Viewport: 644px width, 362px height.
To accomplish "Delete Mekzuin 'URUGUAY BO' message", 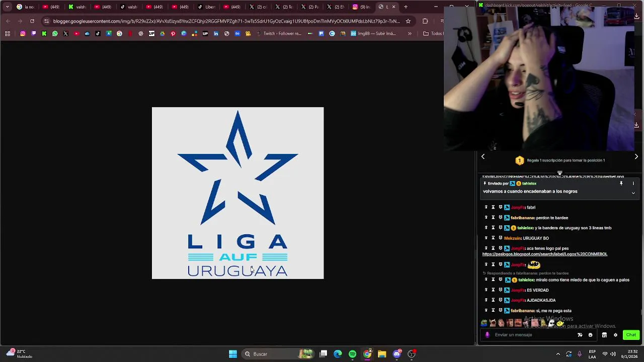I will pyautogui.click(x=486, y=238).
